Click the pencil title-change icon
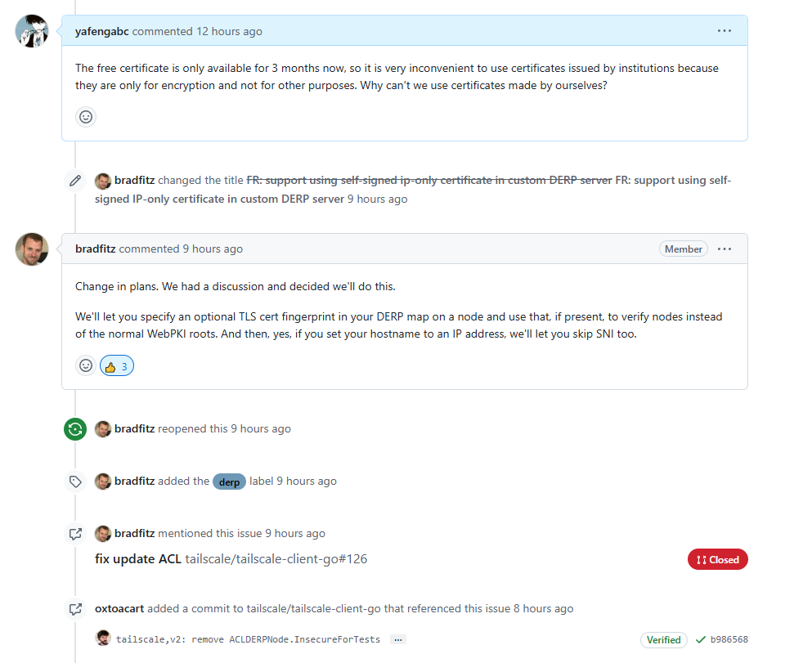This screenshot has width=812, height=663. pyautogui.click(x=75, y=181)
